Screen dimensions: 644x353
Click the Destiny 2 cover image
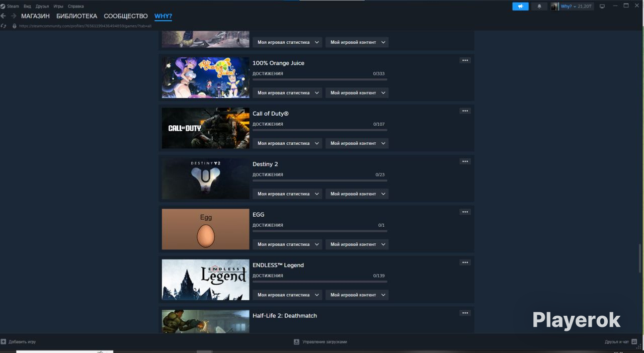pos(205,179)
